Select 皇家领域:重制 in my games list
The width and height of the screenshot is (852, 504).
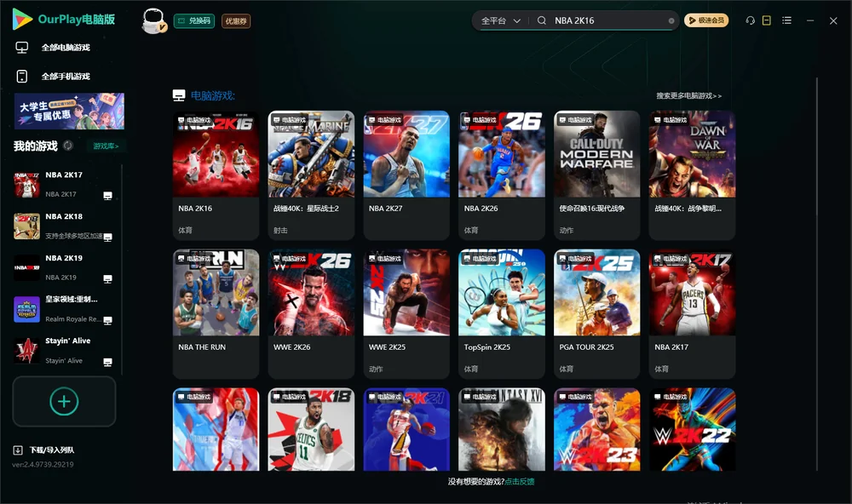click(64, 309)
